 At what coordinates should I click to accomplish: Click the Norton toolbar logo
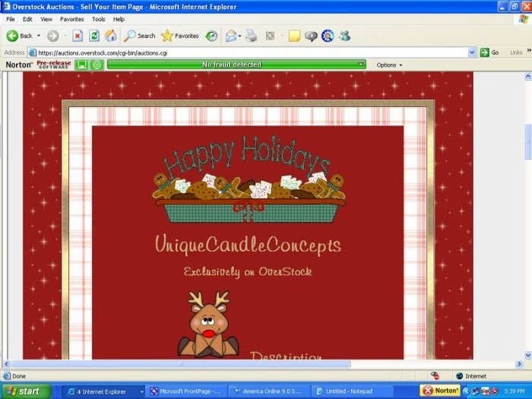coord(19,65)
